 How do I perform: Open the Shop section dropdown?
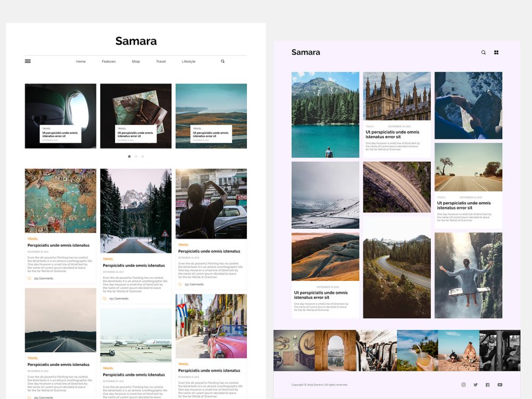tap(136, 61)
